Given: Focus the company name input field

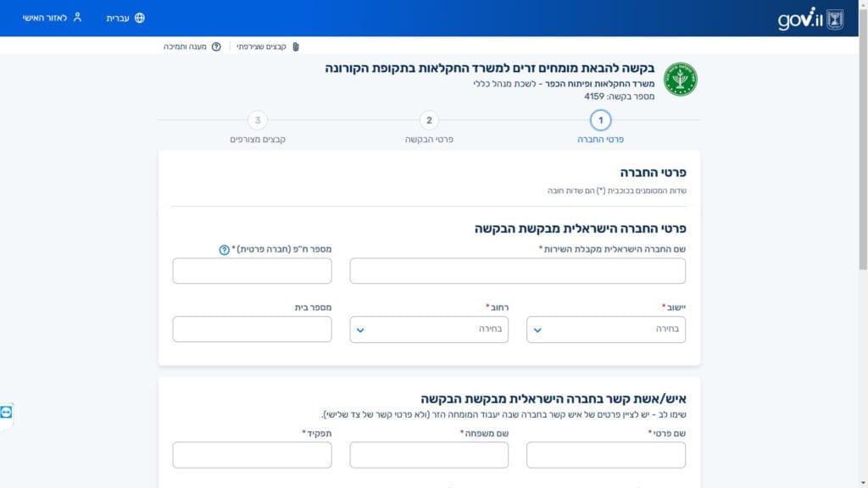Looking at the screenshot, I should (x=518, y=270).
